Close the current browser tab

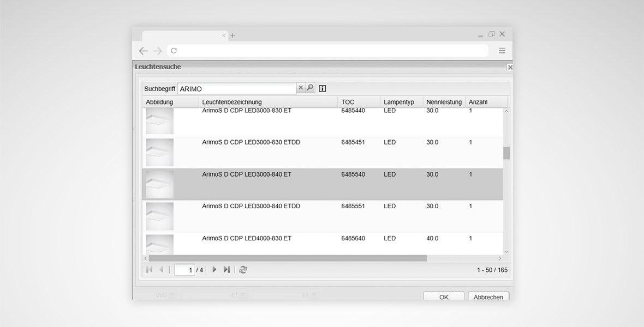coord(223,35)
